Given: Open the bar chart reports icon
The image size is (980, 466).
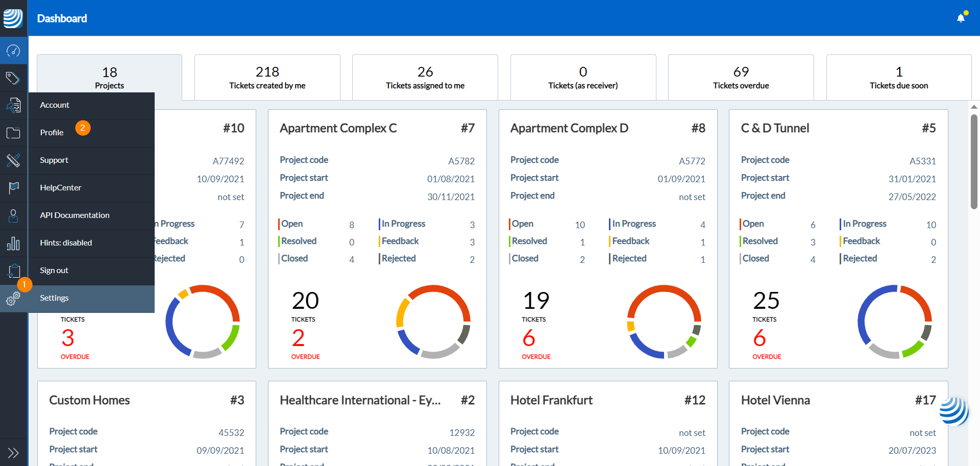Looking at the screenshot, I should (13, 243).
